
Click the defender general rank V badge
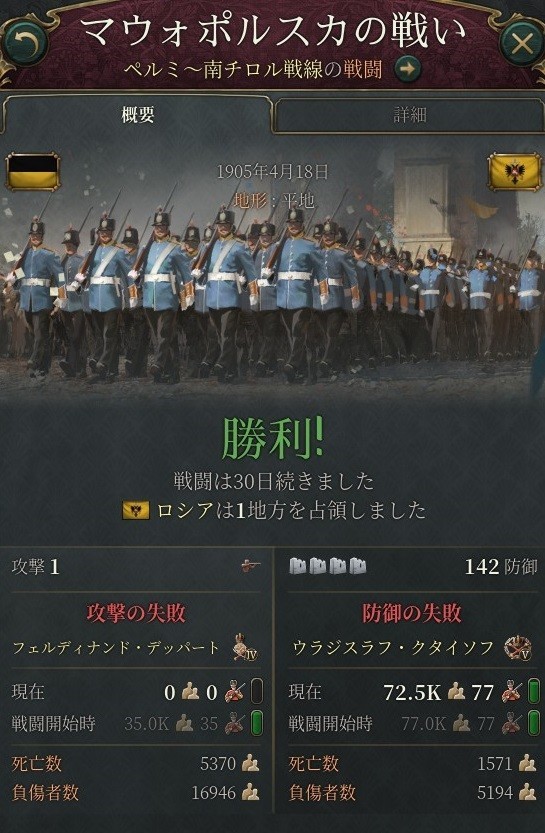(x=517, y=648)
